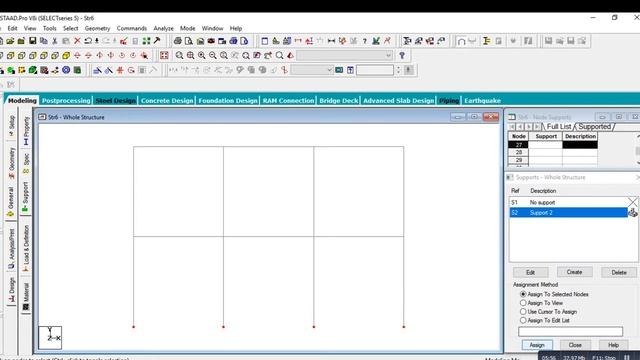Click the dimension beam icon

(331, 41)
